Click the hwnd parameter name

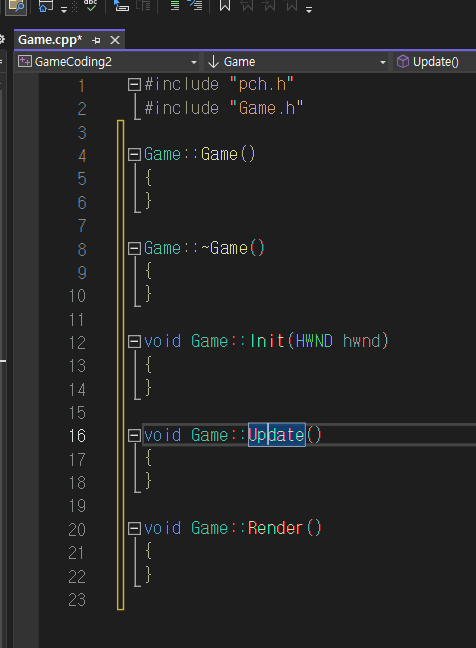click(361, 341)
